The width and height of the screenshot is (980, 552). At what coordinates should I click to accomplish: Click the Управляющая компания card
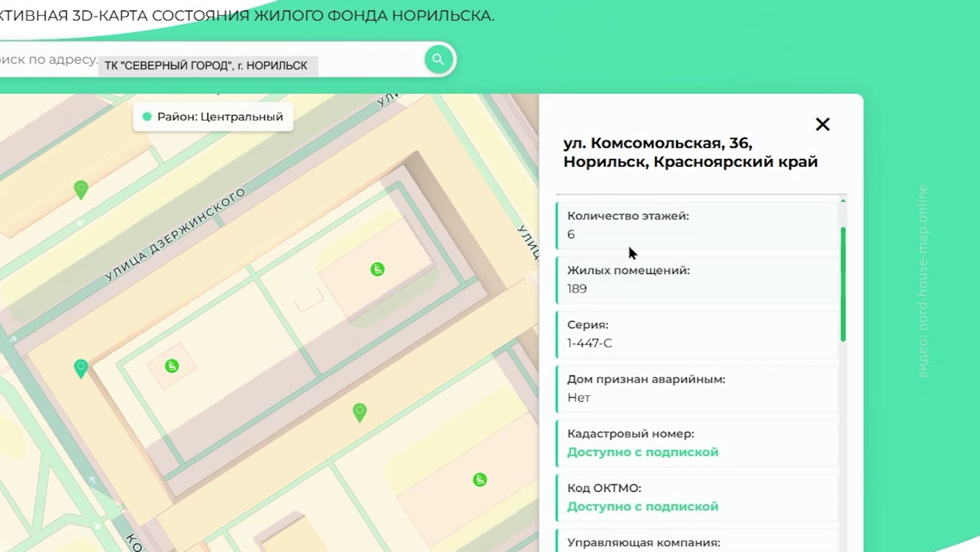[x=695, y=542]
